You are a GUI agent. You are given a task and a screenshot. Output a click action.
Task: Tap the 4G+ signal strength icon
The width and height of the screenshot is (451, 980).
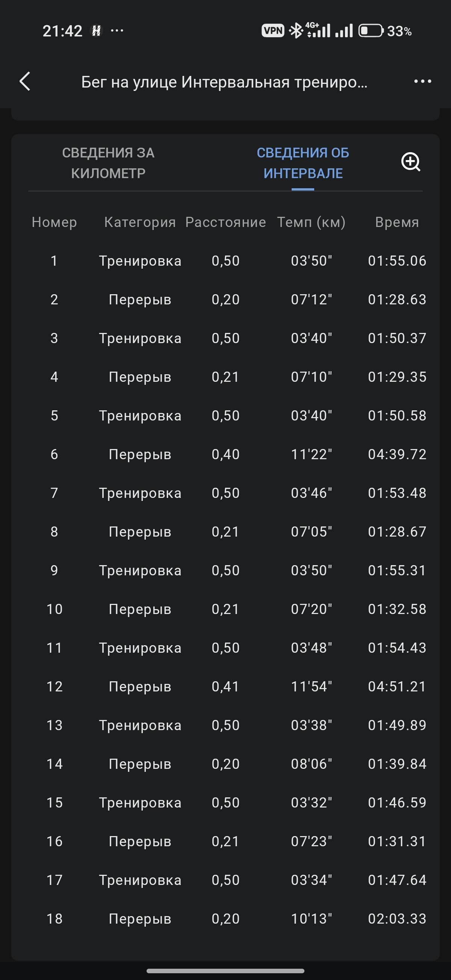pyautogui.click(x=318, y=30)
